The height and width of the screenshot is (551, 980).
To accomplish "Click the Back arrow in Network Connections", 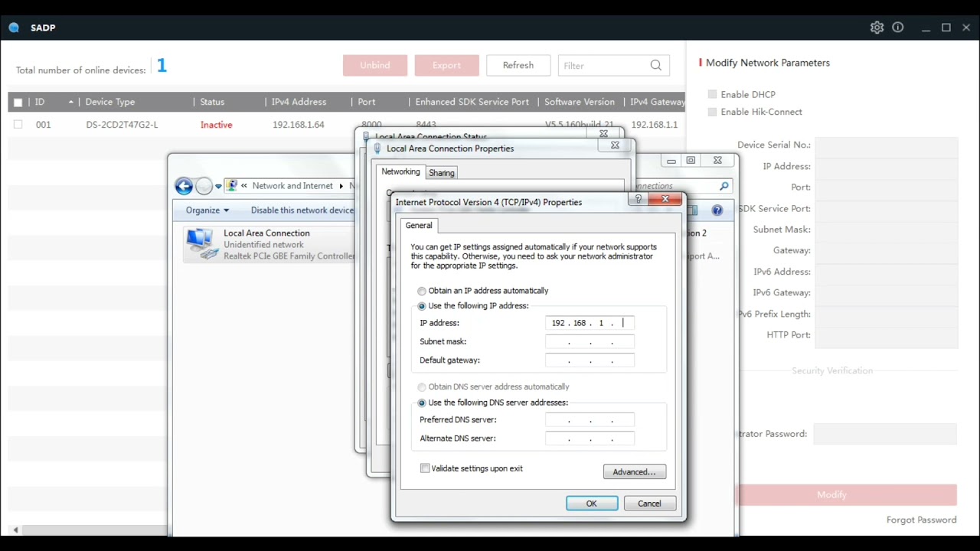I will tap(184, 186).
